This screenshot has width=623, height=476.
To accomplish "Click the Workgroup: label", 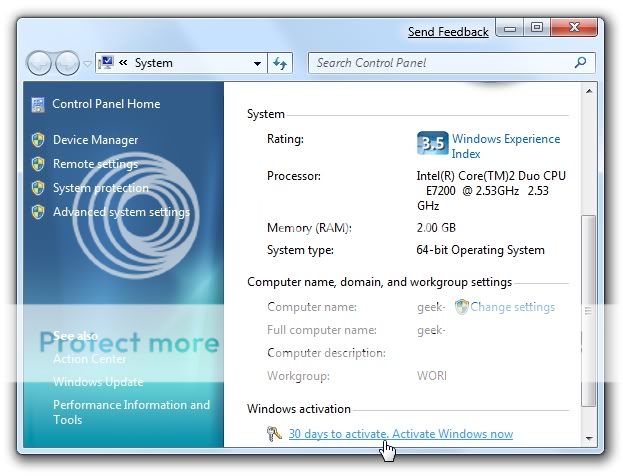I will [x=298, y=376].
